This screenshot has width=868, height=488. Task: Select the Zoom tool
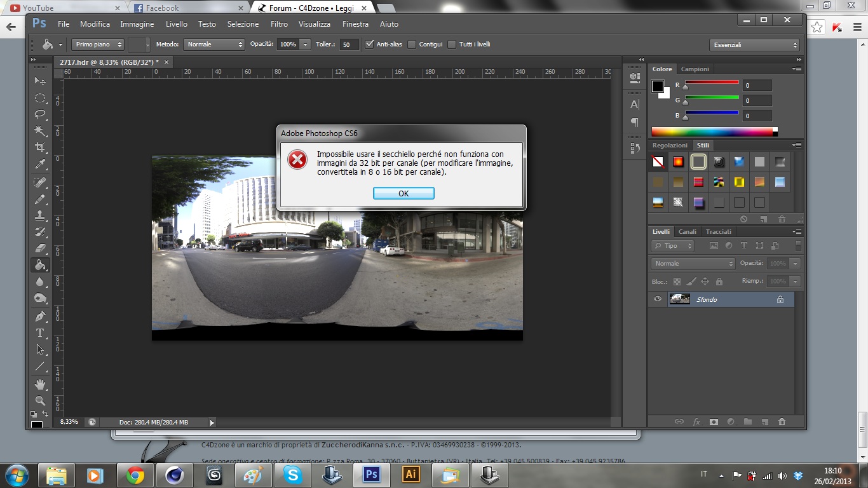[40, 401]
